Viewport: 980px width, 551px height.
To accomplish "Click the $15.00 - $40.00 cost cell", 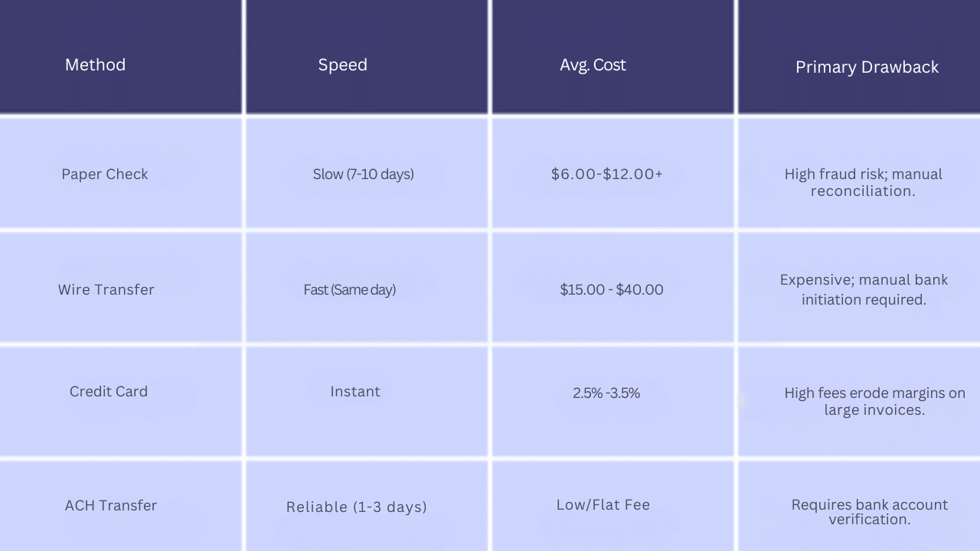I will (x=611, y=290).
